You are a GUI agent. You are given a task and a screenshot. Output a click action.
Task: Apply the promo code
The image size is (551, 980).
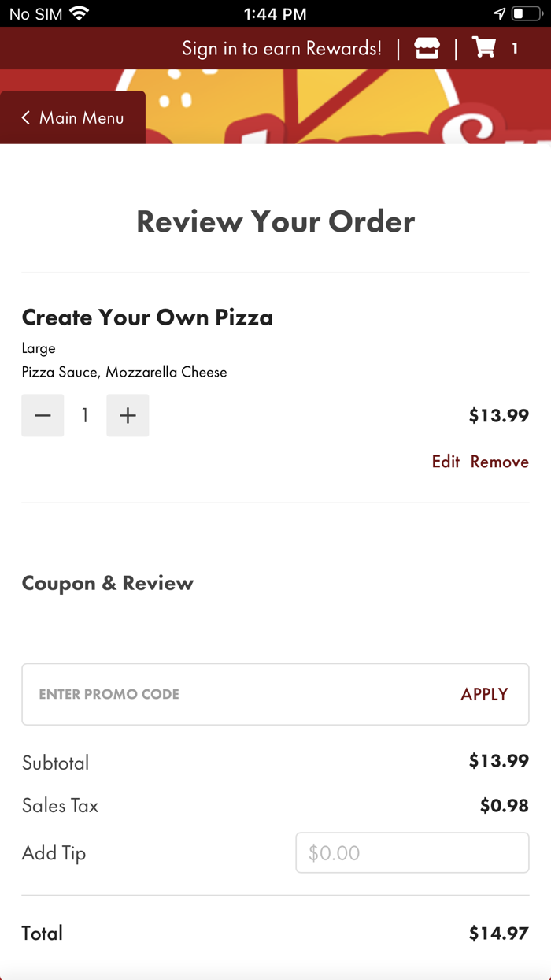484,694
